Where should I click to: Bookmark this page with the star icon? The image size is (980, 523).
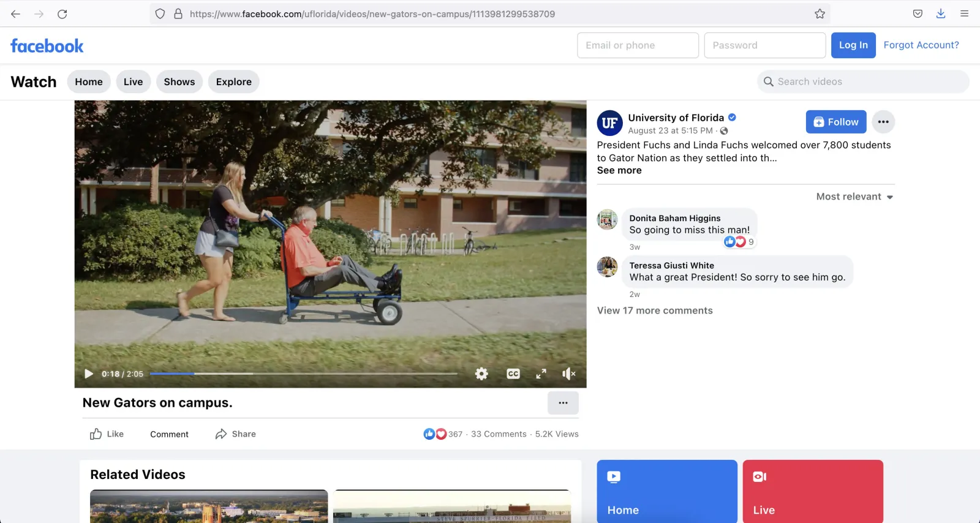point(820,13)
